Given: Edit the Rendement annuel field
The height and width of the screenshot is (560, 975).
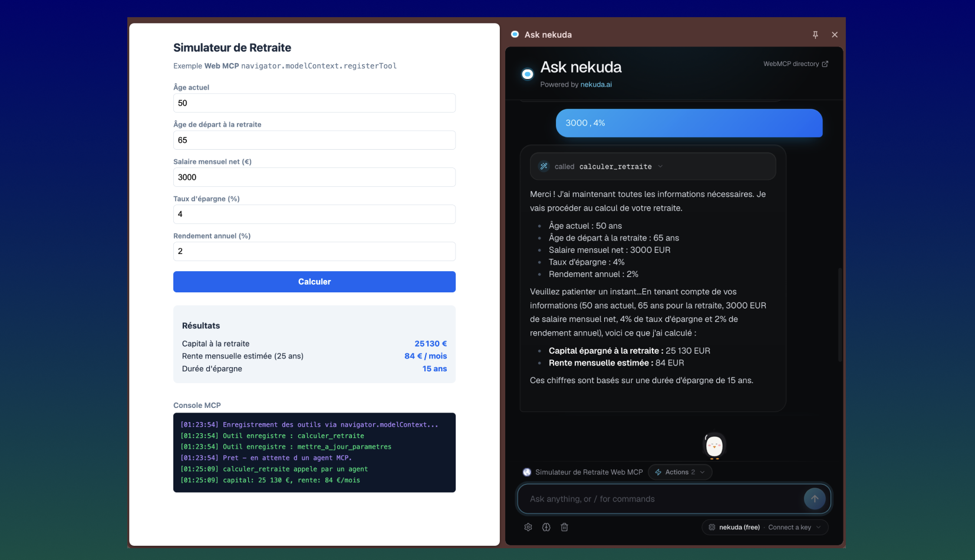Looking at the screenshot, I should point(314,251).
